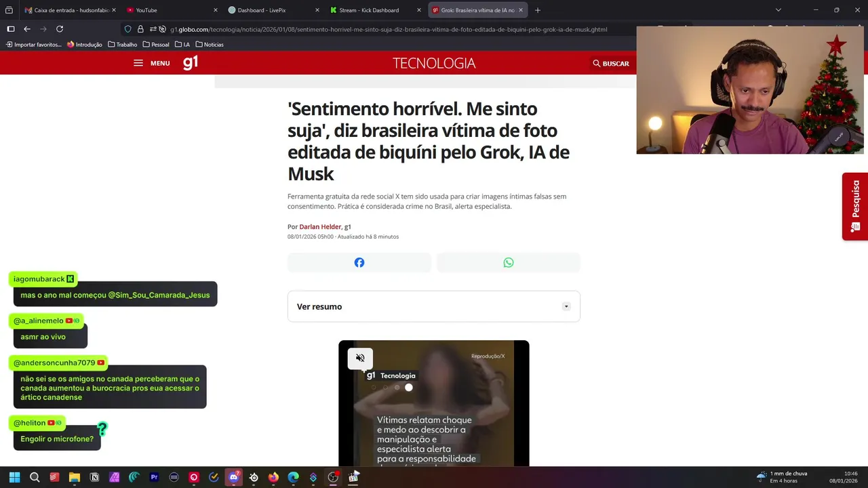
Task: Click the g1.globo.com address bar
Action: point(389,29)
